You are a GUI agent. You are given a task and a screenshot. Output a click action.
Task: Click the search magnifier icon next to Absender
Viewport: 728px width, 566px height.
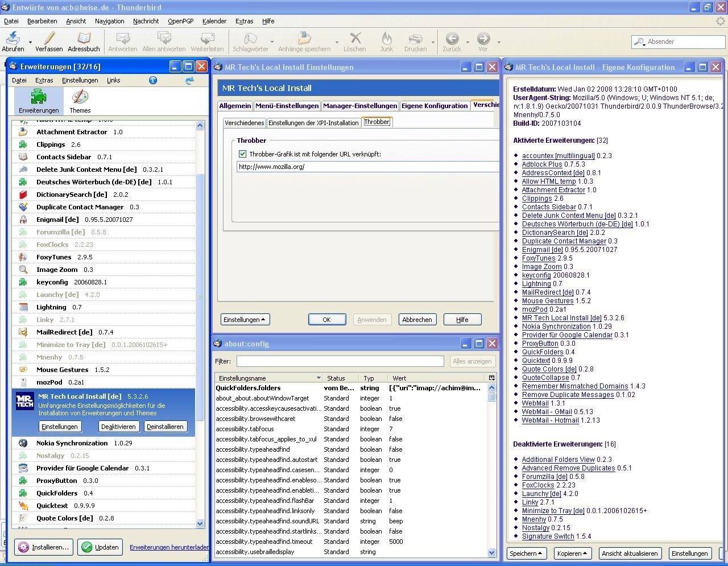click(640, 42)
